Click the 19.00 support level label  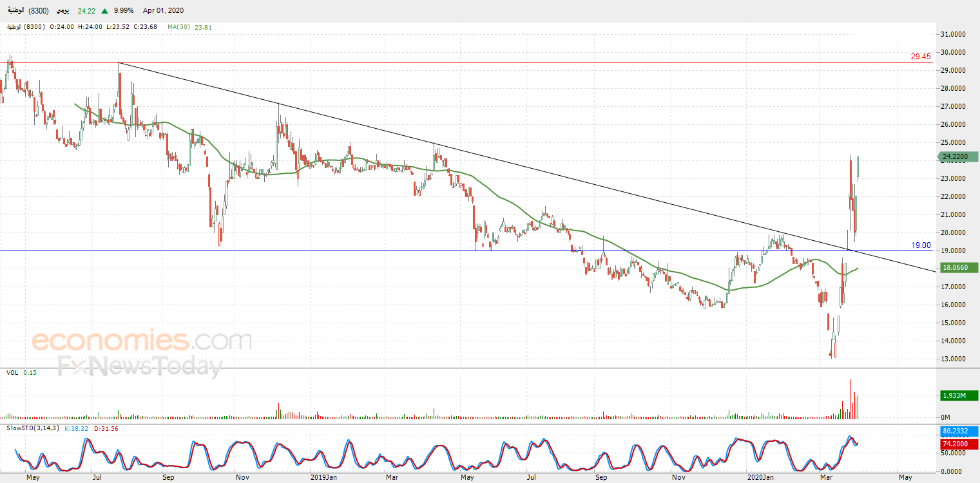pyautogui.click(x=921, y=245)
